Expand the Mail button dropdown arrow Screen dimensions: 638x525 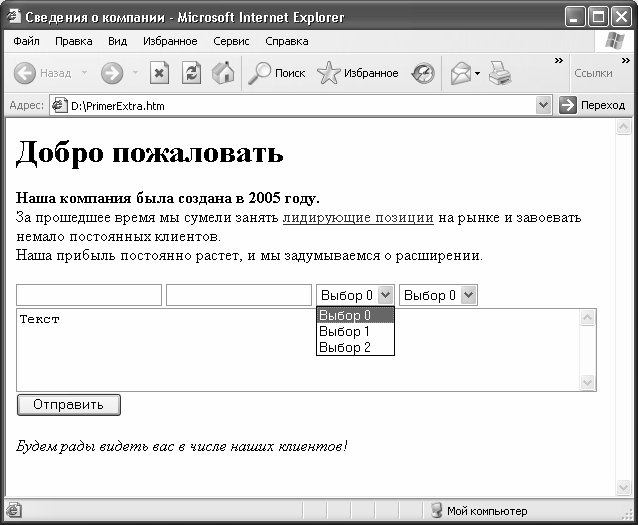pyautogui.click(x=477, y=74)
